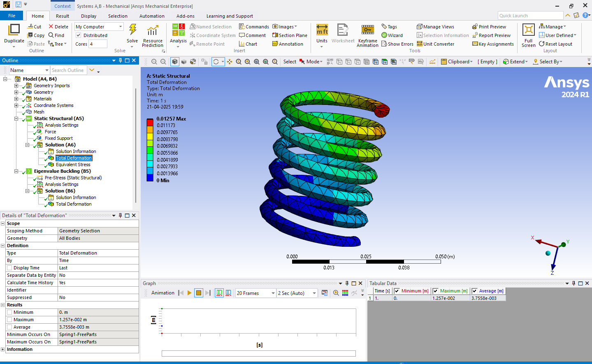
Task: Open the Result ribbon tab
Action: 63,16
